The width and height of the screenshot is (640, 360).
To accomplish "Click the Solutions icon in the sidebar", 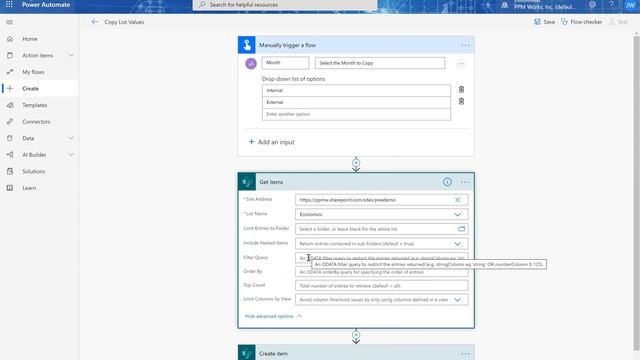I will pyautogui.click(x=10, y=171).
